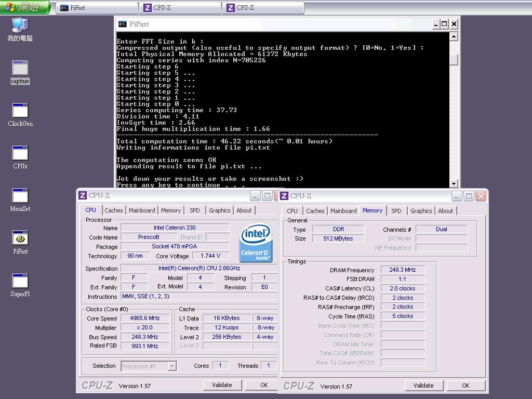Click the Socket 478 mPGA package field
The height and width of the screenshot is (399, 532).
(175, 246)
